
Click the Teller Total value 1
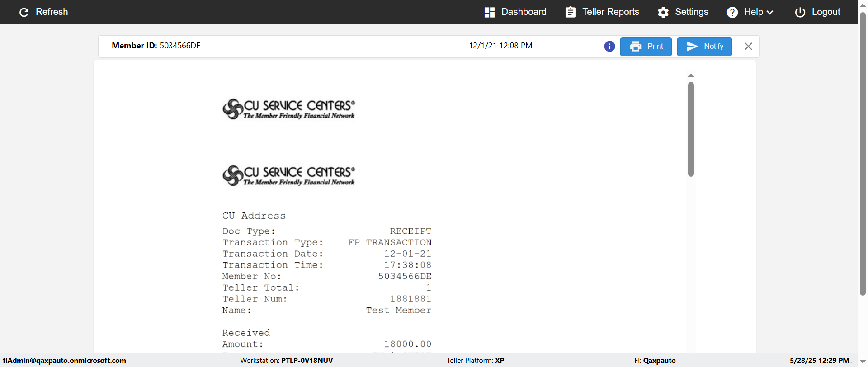click(429, 287)
